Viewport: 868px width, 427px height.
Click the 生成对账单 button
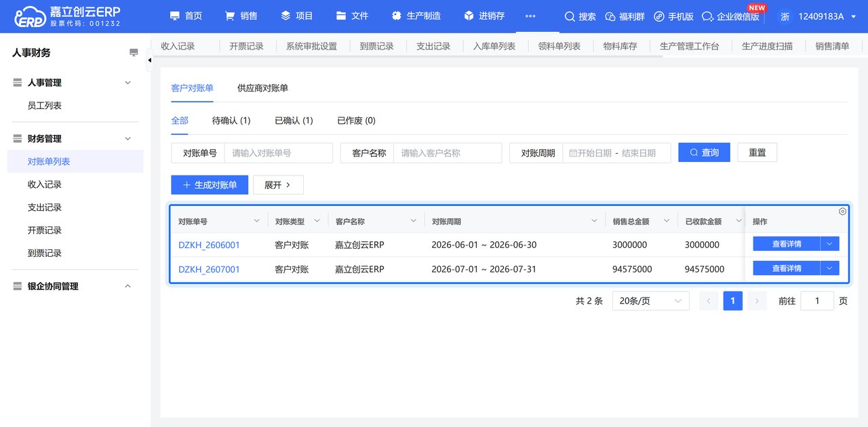(x=210, y=185)
